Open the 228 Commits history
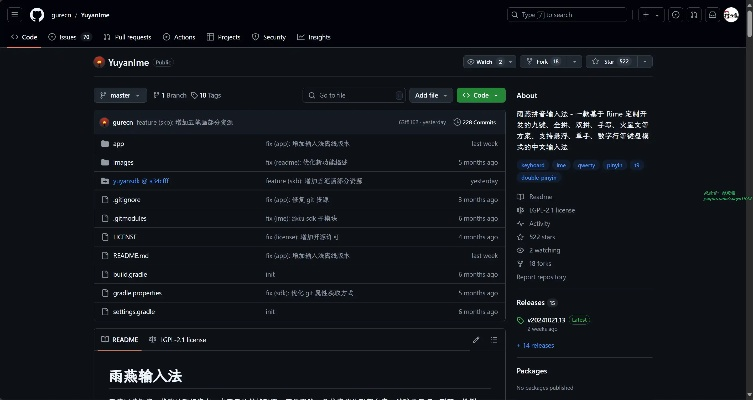The height and width of the screenshot is (400, 753). tap(474, 122)
